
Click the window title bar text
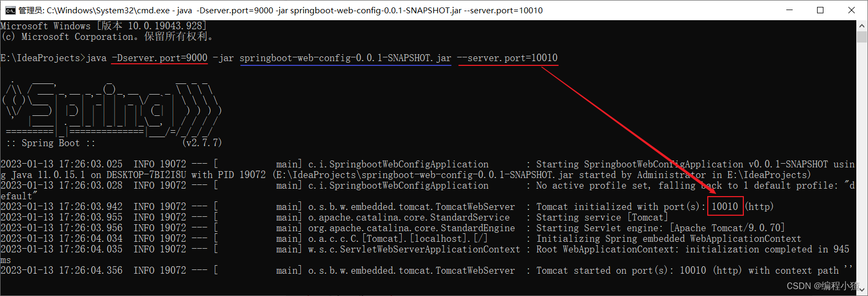pos(280,10)
